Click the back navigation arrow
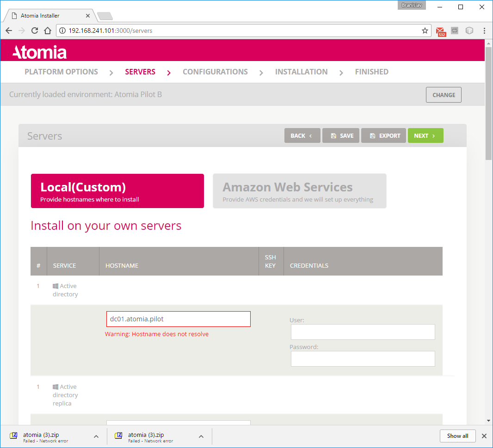Viewport: 493px width, 448px height. (8, 31)
